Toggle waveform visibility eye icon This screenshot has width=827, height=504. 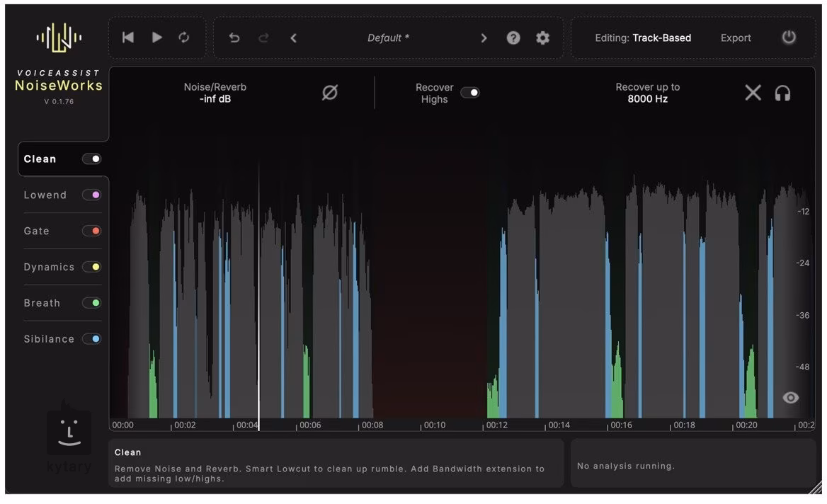pyautogui.click(x=790, y=398)
